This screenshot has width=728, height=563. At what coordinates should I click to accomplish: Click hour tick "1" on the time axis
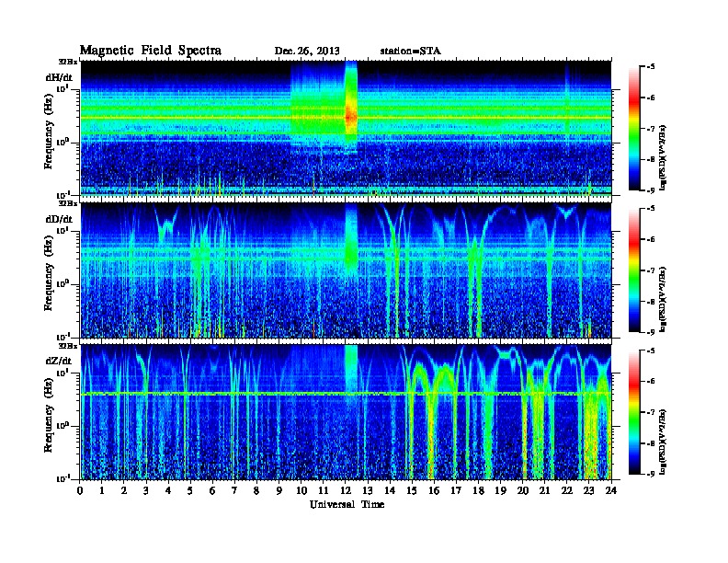[x=102, y=490]
